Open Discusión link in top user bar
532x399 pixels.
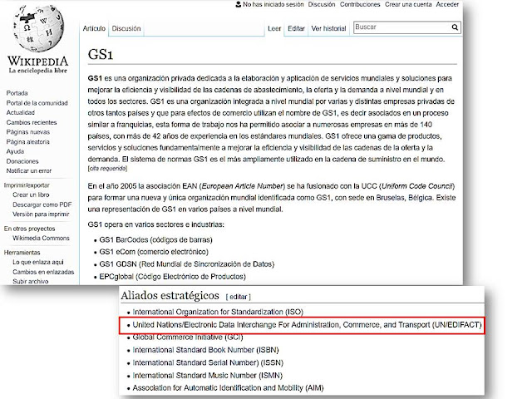[322, 4]
